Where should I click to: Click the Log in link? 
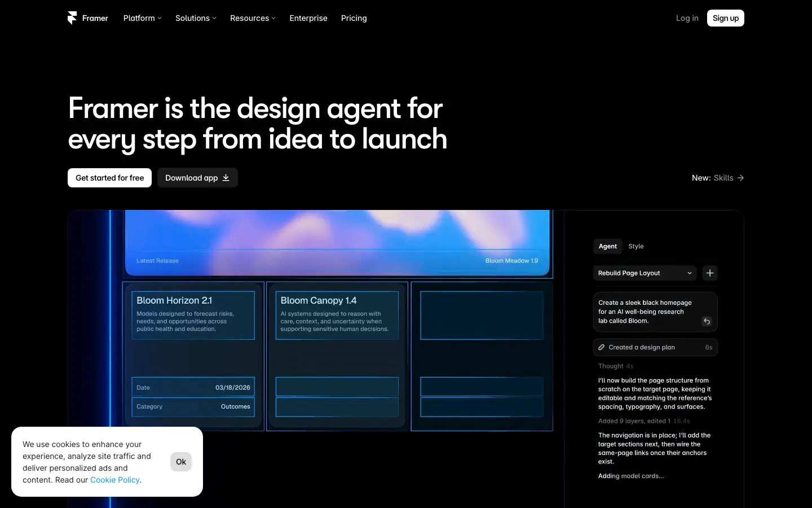pyautogui.click(x=687, y=18)
